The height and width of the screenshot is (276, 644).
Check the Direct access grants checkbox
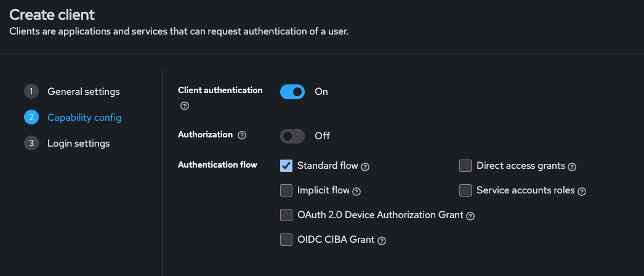coord(465,166)
